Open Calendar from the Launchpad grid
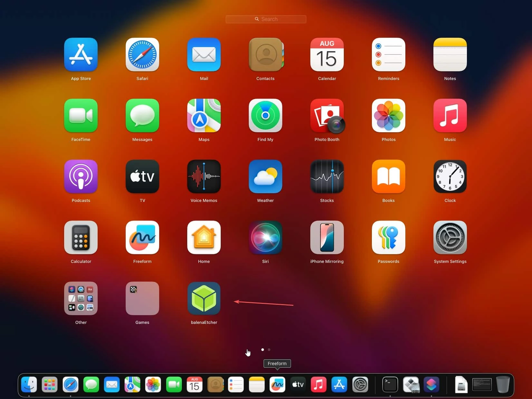The height and width of the screenshot is (399, 532). click(327, 55)
